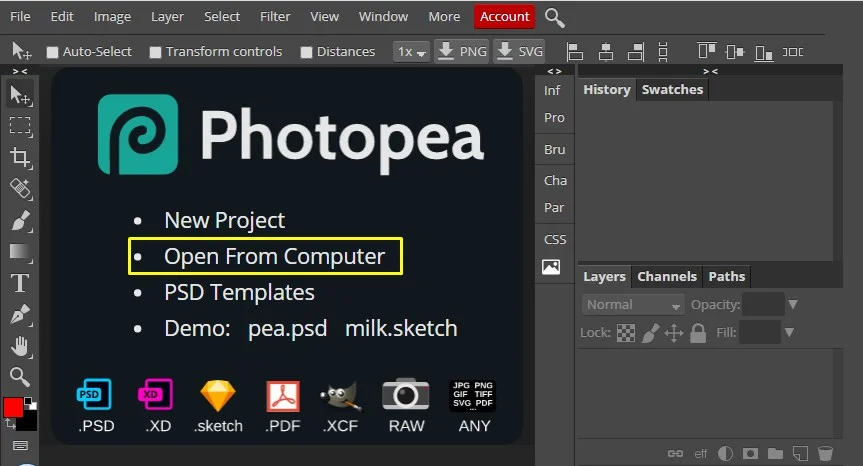Select the Brush tool
Image resolution: width=863 pixels, height=466 pixels.
[x=20, y=221]
